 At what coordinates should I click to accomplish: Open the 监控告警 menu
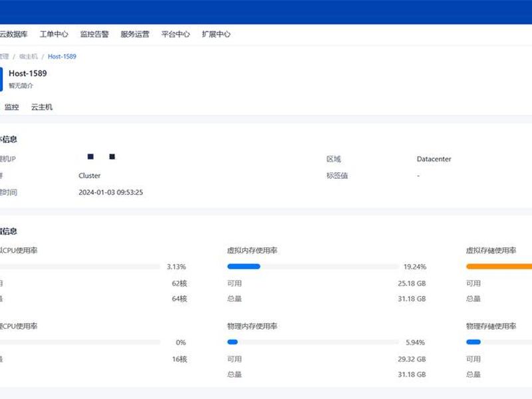click(x=94, y=35)
